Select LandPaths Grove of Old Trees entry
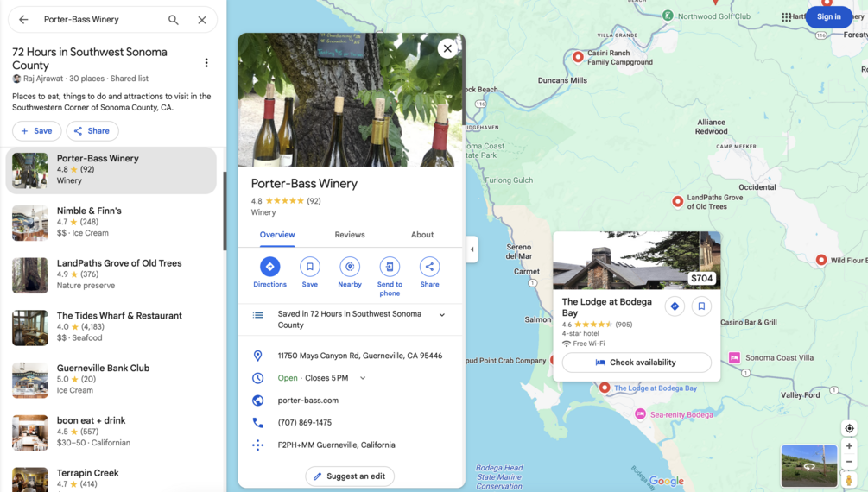The image size is (868, 492). coord(111,274)
